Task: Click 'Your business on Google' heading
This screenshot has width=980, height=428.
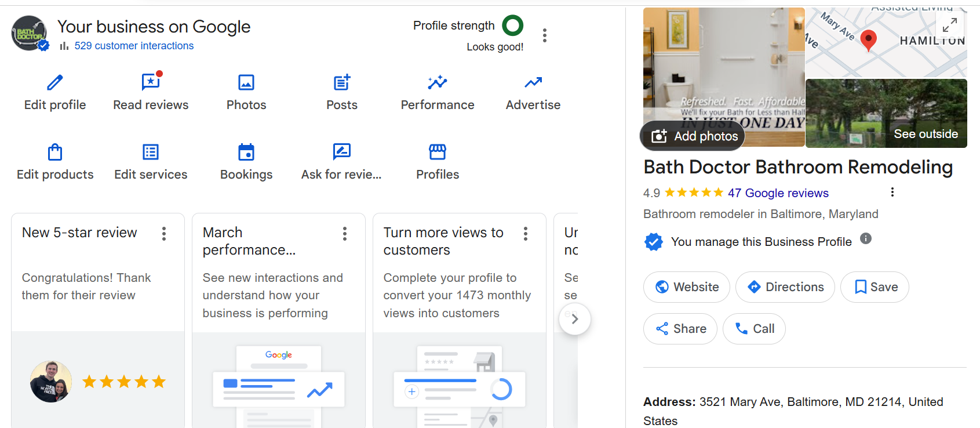Action: pyautogui.click(x=154, y=27)
